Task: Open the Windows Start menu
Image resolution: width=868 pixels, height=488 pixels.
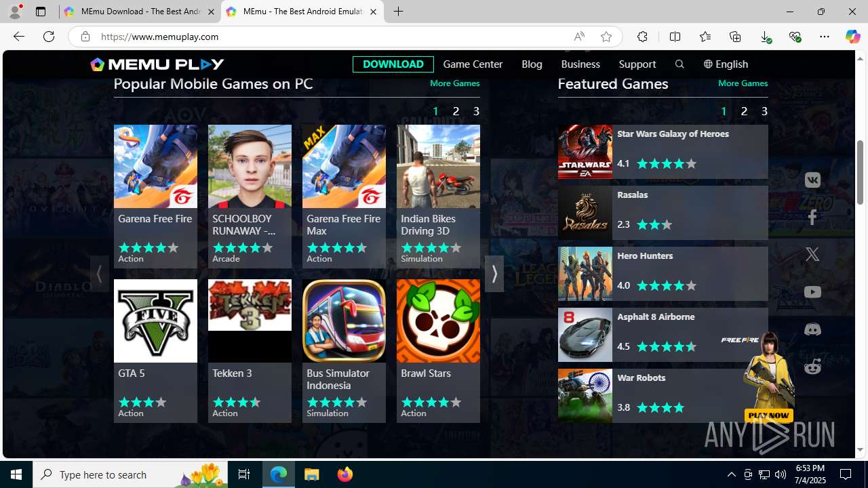Action: coord(16,474)
